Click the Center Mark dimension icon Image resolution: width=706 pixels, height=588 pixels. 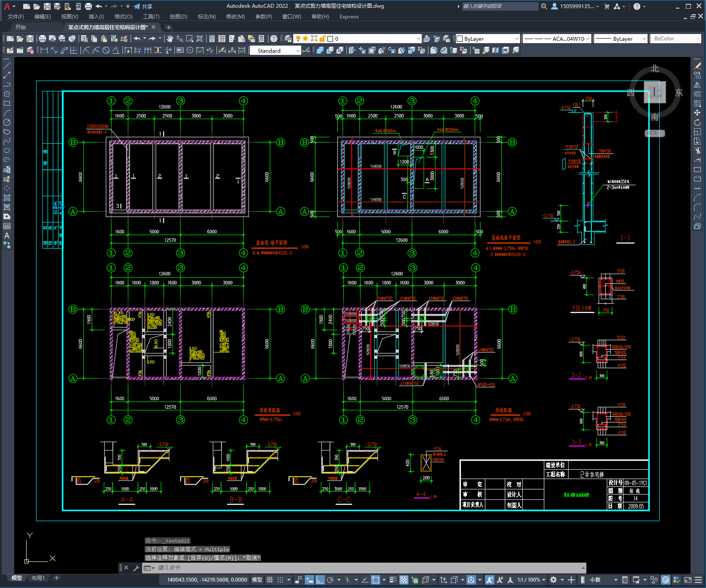coord(190,50)
